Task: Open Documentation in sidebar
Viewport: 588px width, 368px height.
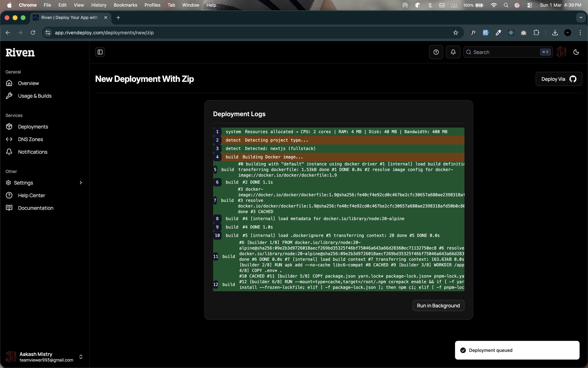Action: [36, 208]
